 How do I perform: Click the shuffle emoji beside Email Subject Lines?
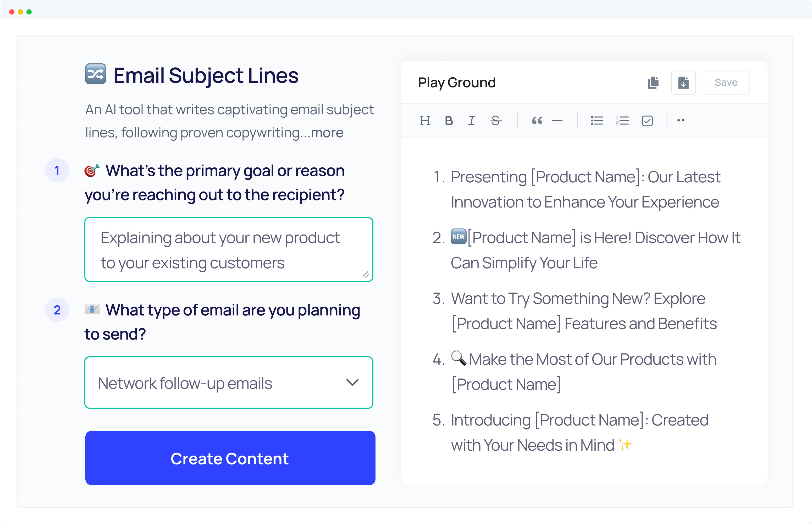click(x=96, y=74)
